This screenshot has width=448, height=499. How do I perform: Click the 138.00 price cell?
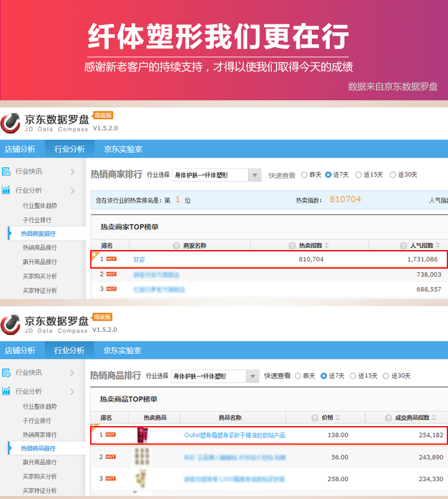[x=338, y=435]
